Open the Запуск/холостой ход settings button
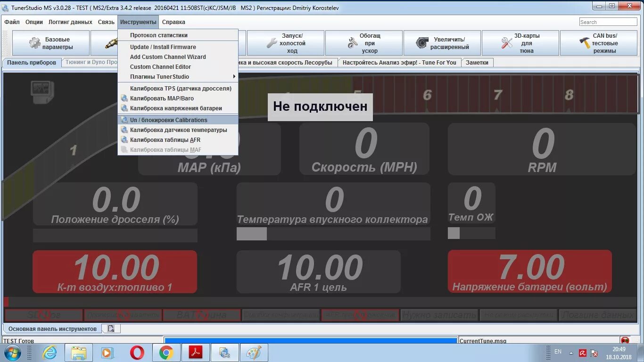This screenshot has height=362, width=644. pyautogui.click(x=286, y=43)
